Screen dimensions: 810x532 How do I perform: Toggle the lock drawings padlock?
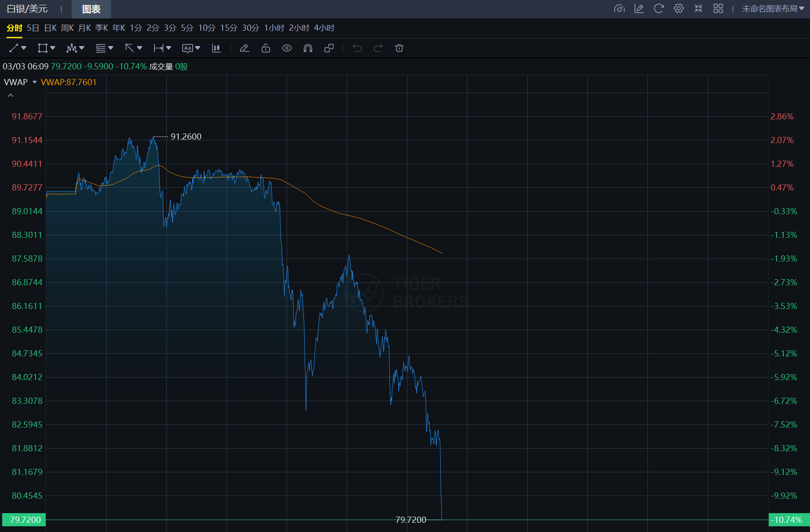click(x=266, y=48)
